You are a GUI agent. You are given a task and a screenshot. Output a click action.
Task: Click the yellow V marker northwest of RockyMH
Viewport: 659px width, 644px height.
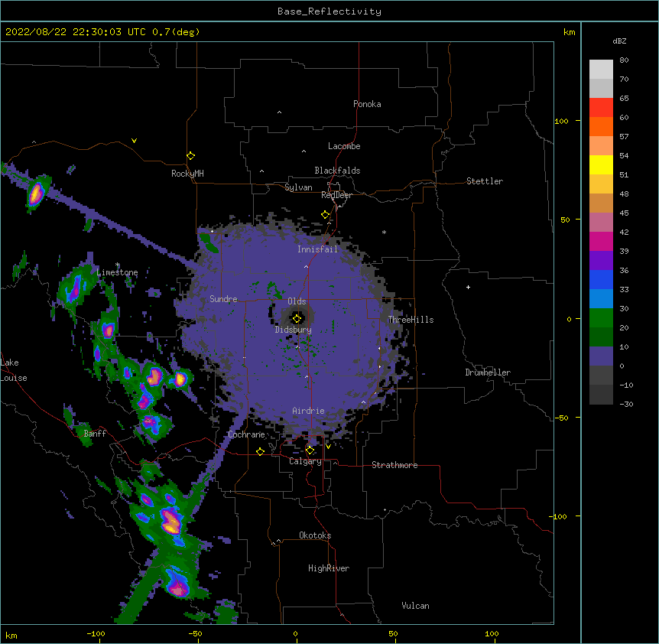click(134, 141)
